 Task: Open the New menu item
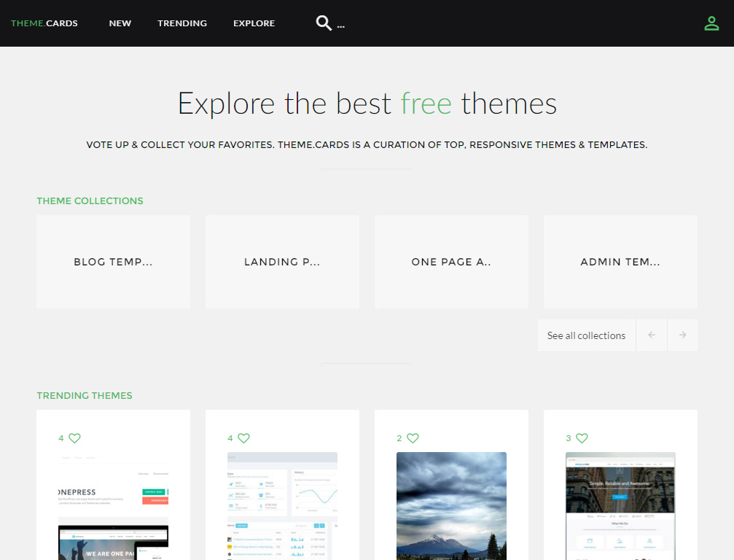120,23
